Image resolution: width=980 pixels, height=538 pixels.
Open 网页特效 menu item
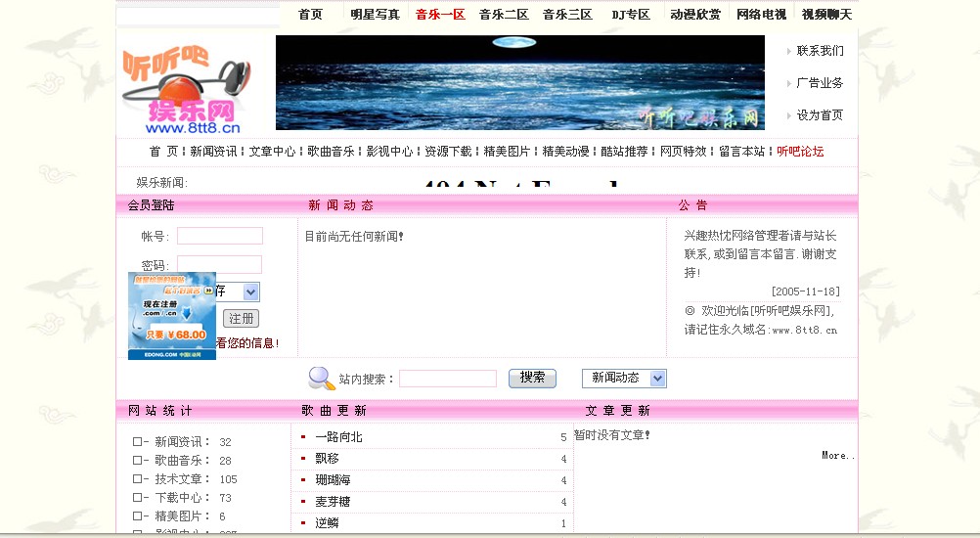(683, 152)
